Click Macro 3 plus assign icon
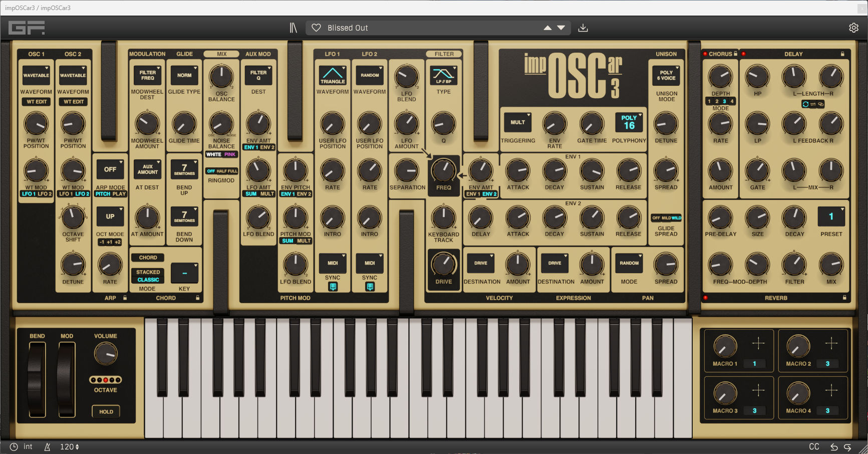868x454 pixels. coord(758,390)
